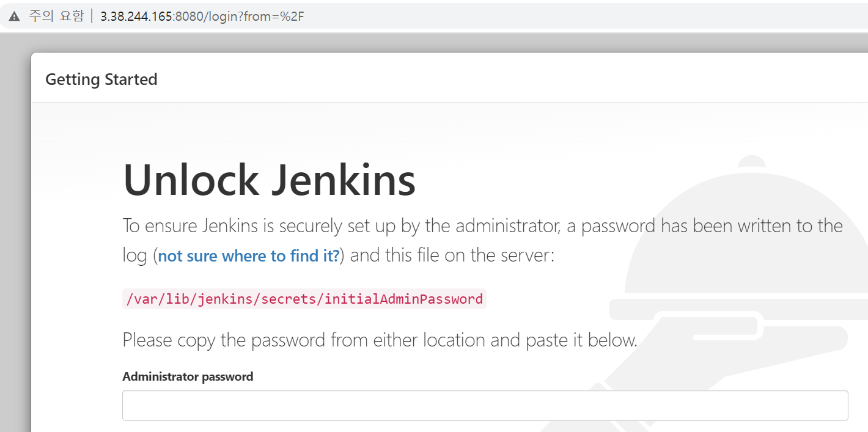Click the URL 3.38.244.165:8080/login address text
The image size is (868, 432).
(202, 16)
